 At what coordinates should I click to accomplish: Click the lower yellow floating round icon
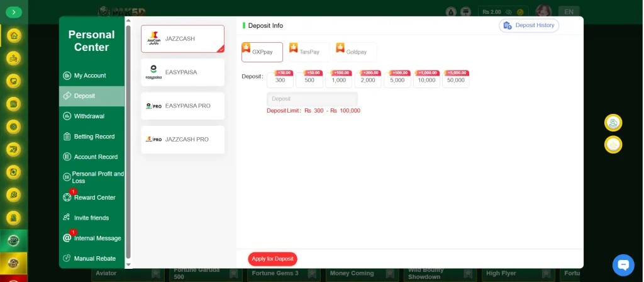[x=613, y=145]
